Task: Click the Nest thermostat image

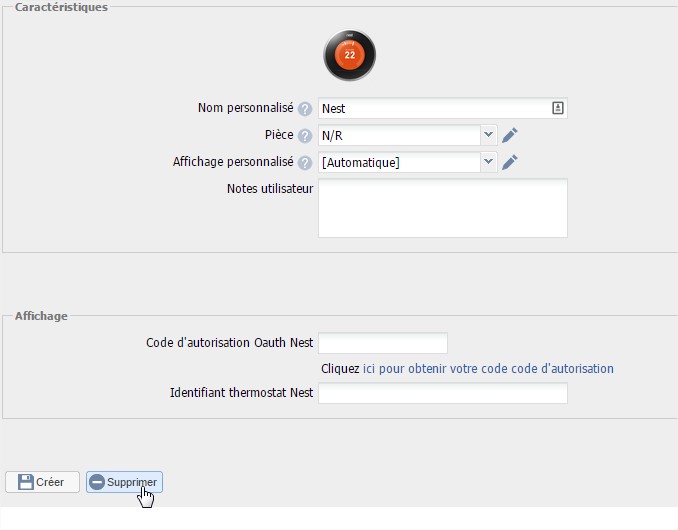Action: click(349, 55)
